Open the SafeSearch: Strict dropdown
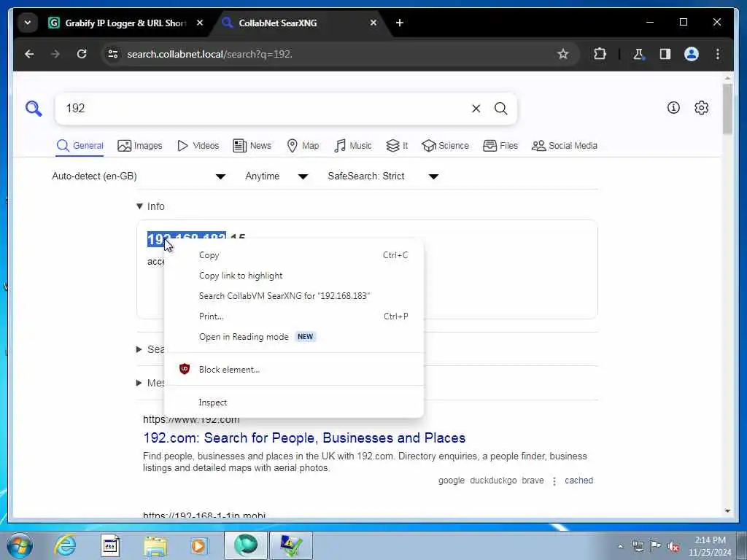747x560 pixels. pos(382,176)
